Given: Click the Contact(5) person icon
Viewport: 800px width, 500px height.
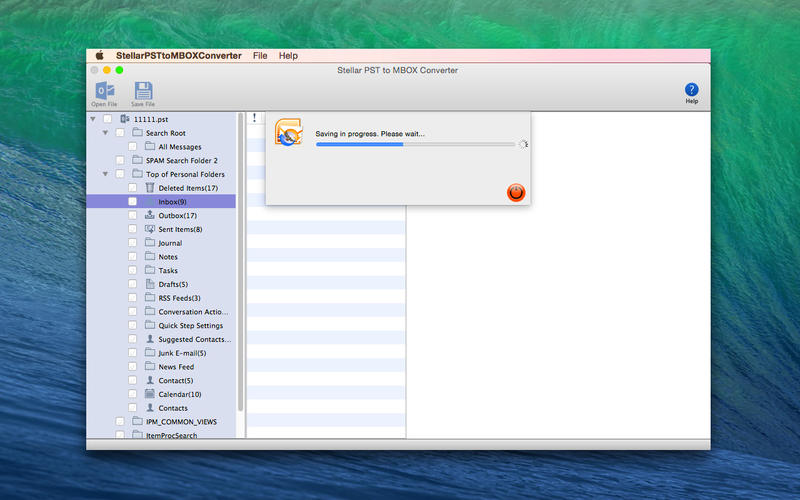Looking at the screenshot, I should coord(150,380).
